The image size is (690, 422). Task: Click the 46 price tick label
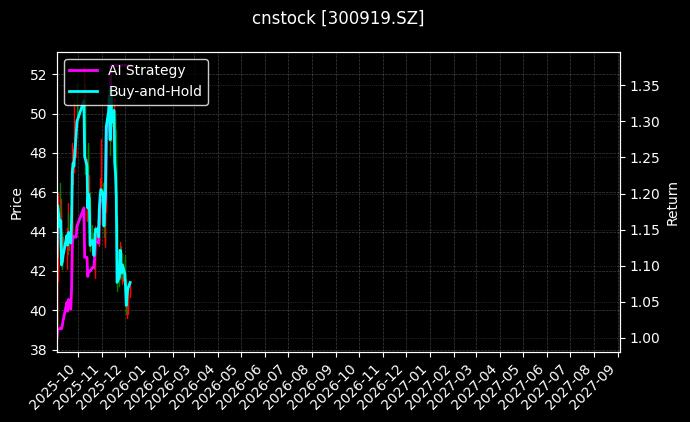[x=38, y=193]
